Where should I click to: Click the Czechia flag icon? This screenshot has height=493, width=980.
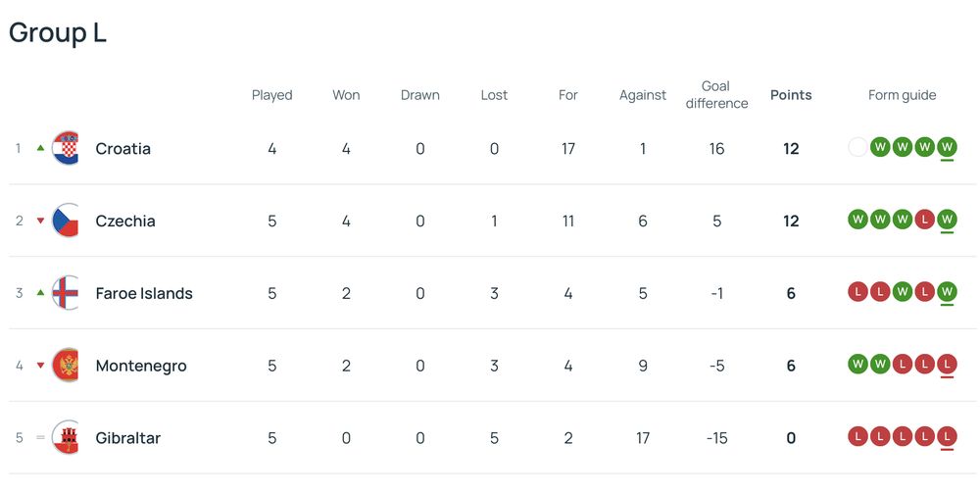(x=66, y=221)
